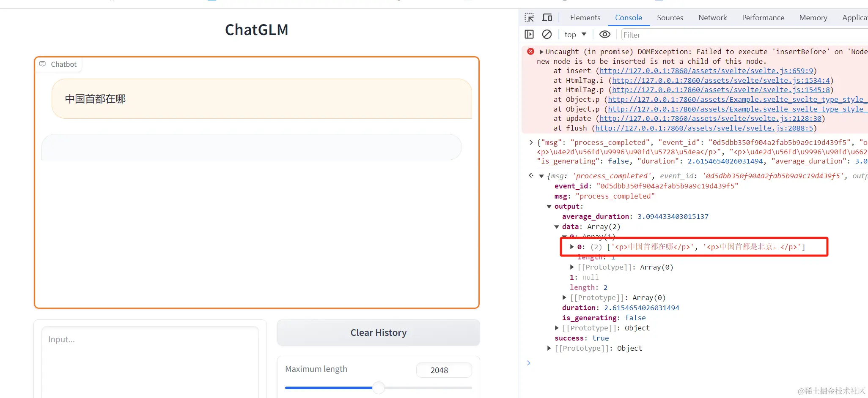This screenshot has width=868, height=398.
Task: Click the duration value 2.6154654026031494
Action: pos(641,308)
